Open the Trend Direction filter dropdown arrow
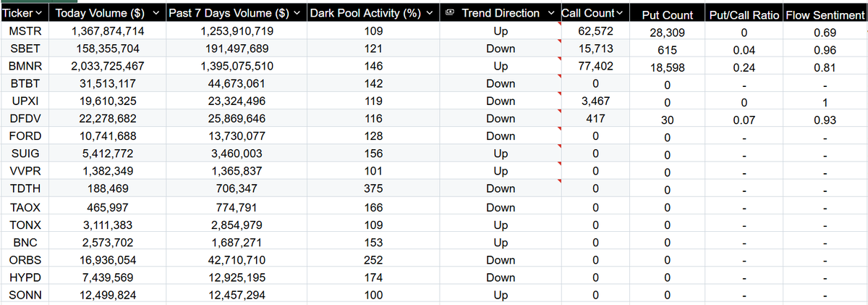Image resolution: width=868 pixels, height=305 pixels. click(x=551, y=13)
